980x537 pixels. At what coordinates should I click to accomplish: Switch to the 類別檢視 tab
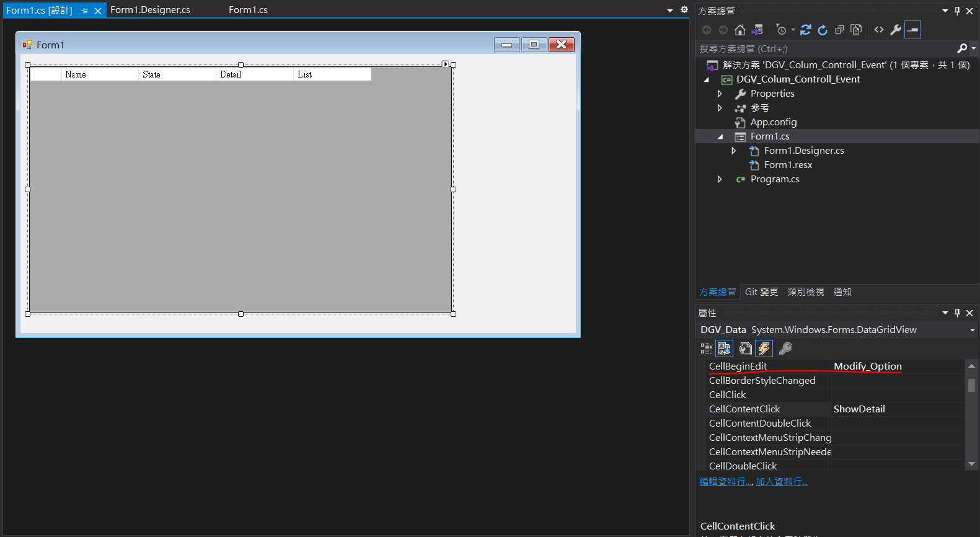click(x=806, y=292)
